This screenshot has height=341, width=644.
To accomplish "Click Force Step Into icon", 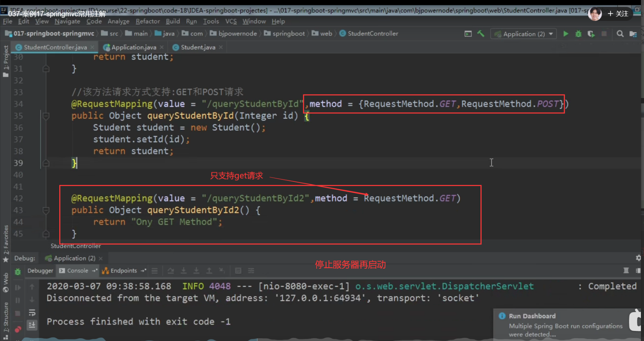I will click(196, 271).
